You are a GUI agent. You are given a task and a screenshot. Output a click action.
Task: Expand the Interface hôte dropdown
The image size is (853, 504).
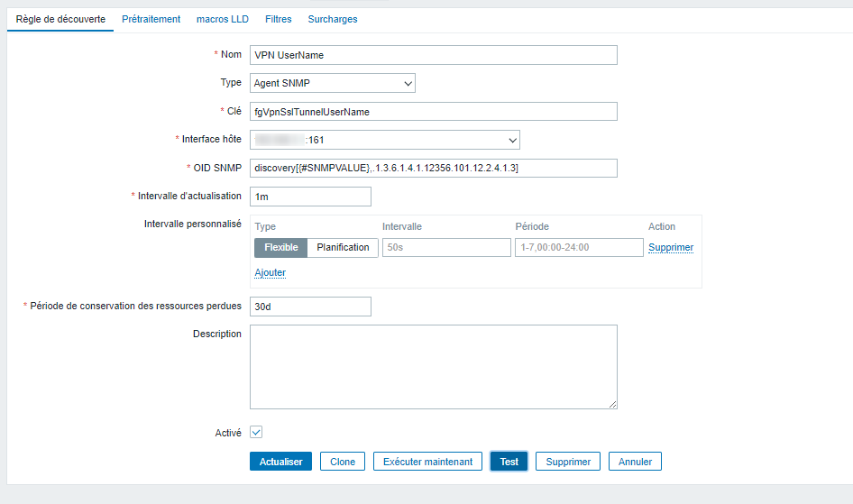(x=385, y=140)
